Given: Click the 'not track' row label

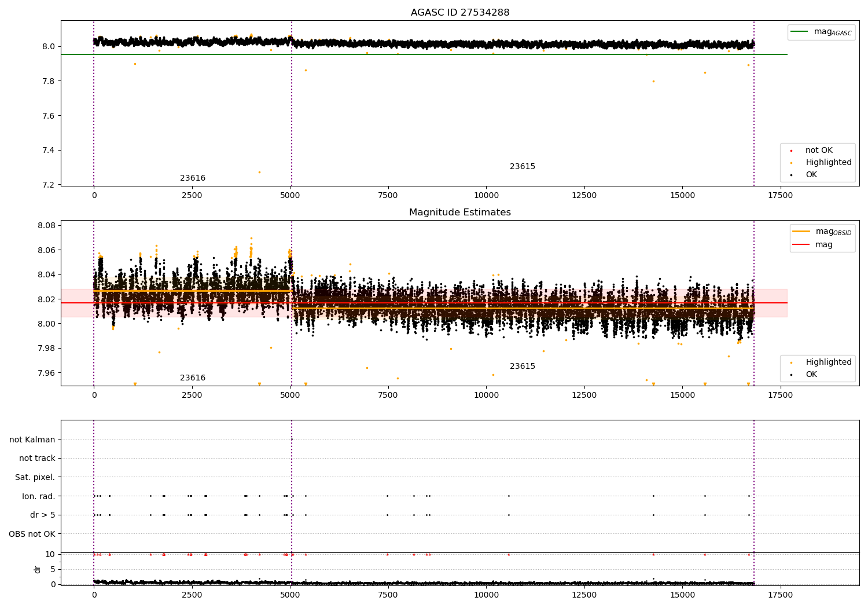Looking at the screenshot, I should click(x=37, y=459).
